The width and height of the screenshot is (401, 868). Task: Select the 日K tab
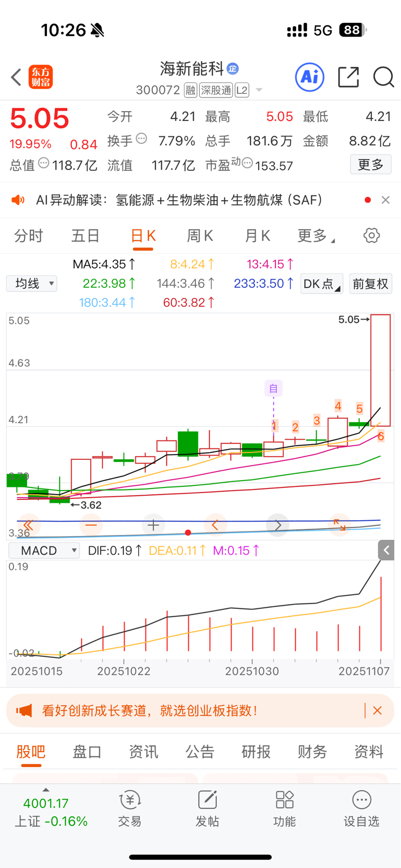(143, 236)
